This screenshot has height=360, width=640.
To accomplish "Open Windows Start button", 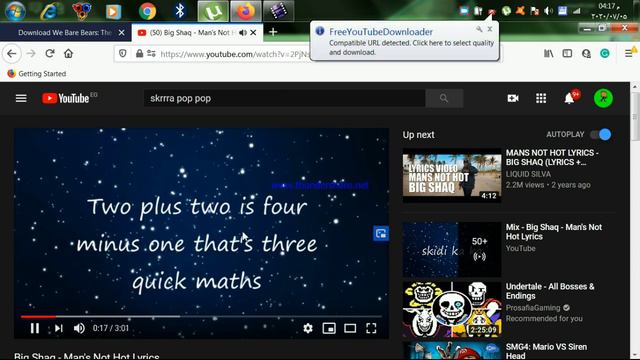I will pos(15,10).
